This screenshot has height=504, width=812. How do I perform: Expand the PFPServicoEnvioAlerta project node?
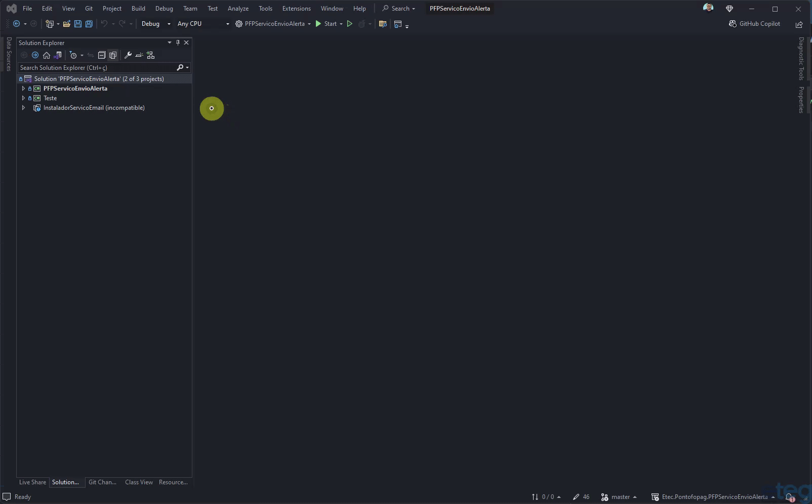[x=23, y=89]
